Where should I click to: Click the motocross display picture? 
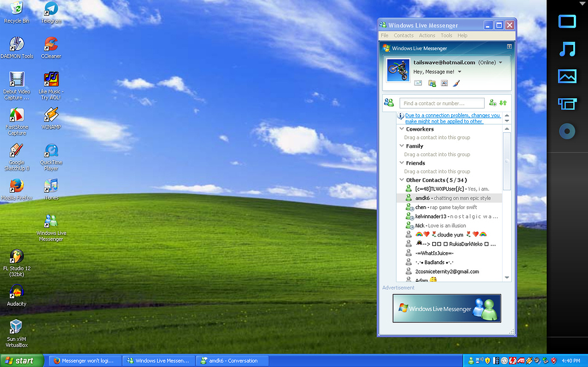[398, 70]
